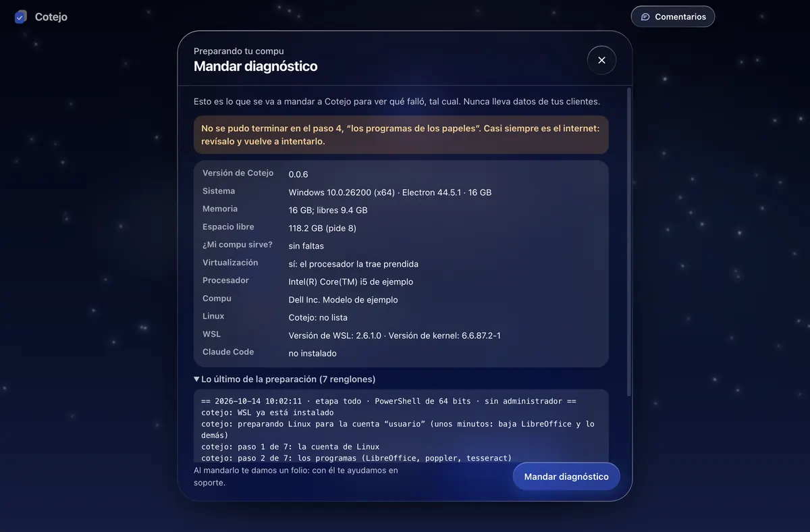Click the speech bubble icon in Comentarios

click(x=645, y=17)
